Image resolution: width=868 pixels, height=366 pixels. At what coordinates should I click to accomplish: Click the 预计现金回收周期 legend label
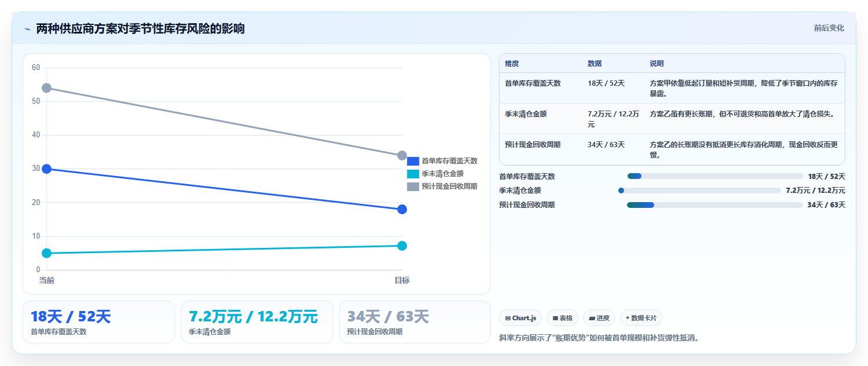(x=450, y=186)
